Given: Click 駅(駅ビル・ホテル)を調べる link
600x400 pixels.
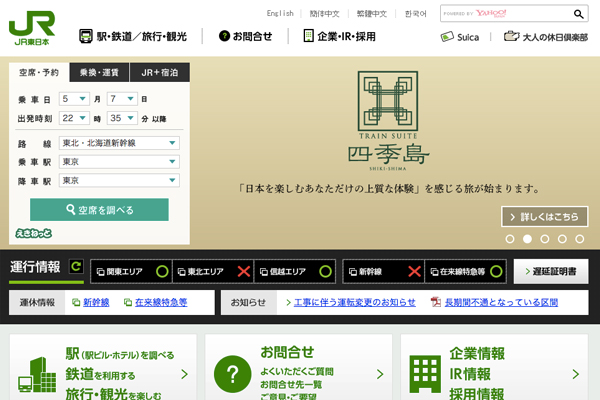Looking at the screenshot, I should 120,354.
